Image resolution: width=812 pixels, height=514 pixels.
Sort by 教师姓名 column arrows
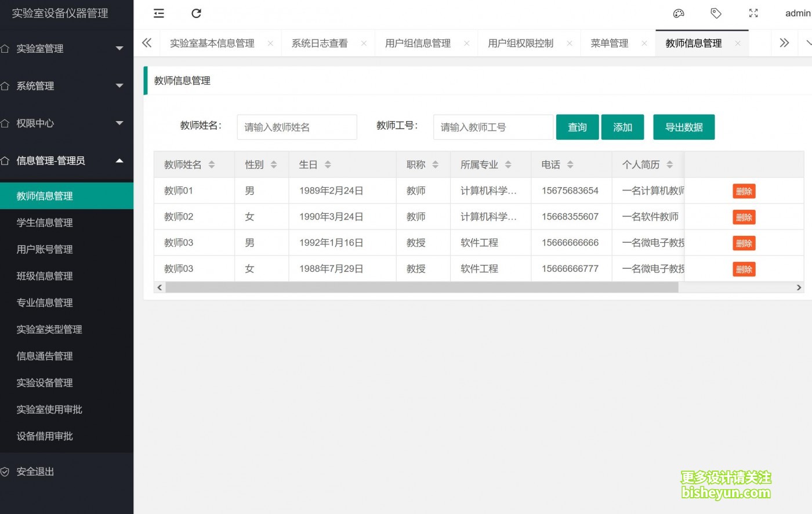[212, 165]
